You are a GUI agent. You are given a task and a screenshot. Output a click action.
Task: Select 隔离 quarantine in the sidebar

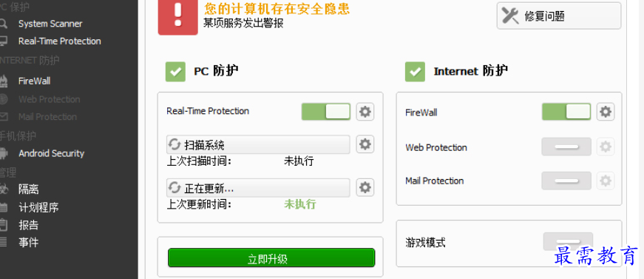point(28,189)
